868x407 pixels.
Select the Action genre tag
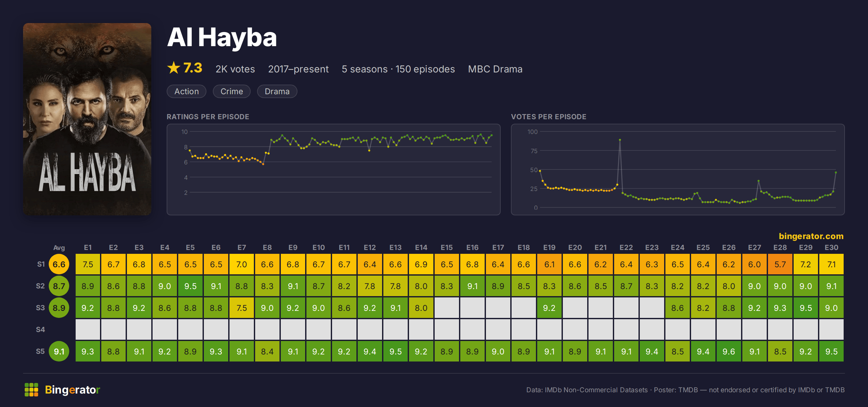tap(186, 91)
